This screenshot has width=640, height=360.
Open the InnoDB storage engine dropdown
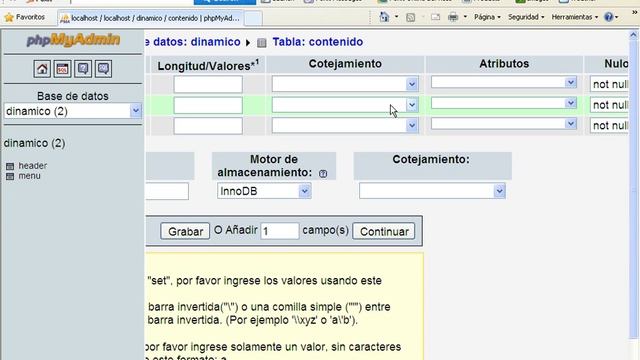[264, 191]
